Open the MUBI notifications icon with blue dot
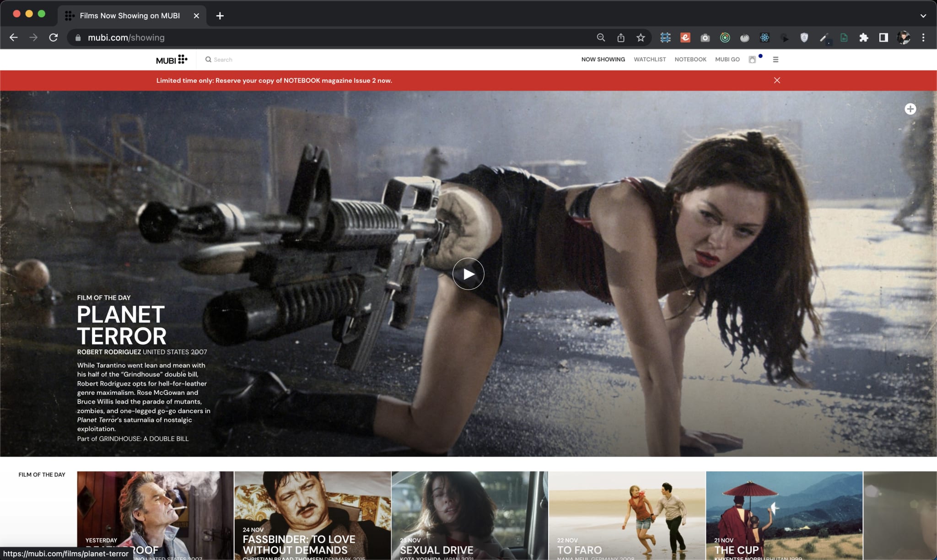 [752, 59]
